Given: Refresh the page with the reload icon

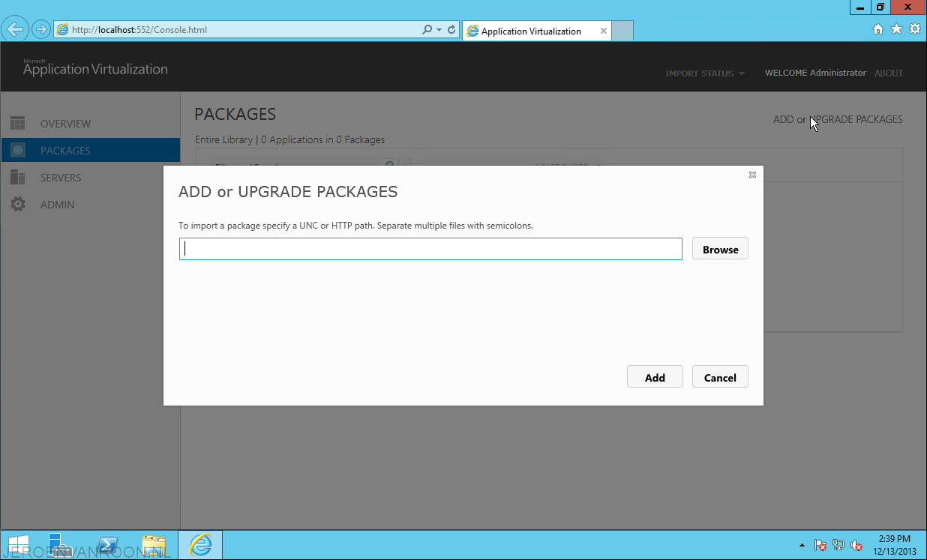Looking at the screenshot, I should (451, 30).
